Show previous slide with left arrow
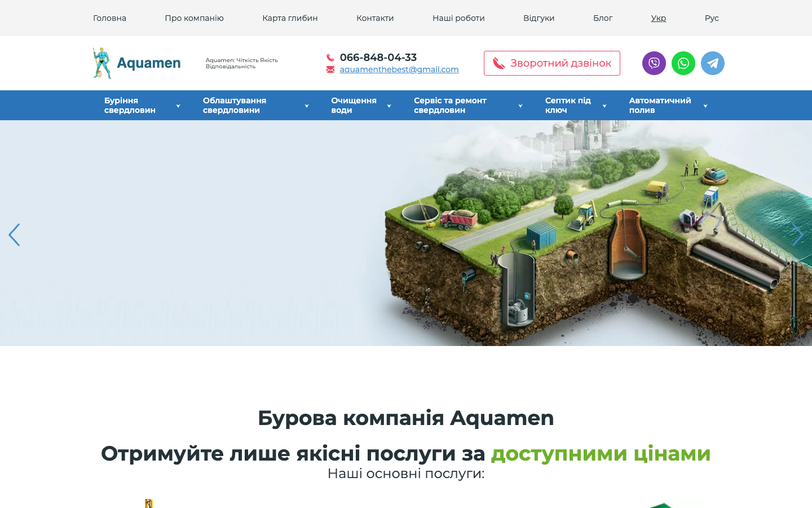This screenshot has height=508, width=812. tap(14, 235)
